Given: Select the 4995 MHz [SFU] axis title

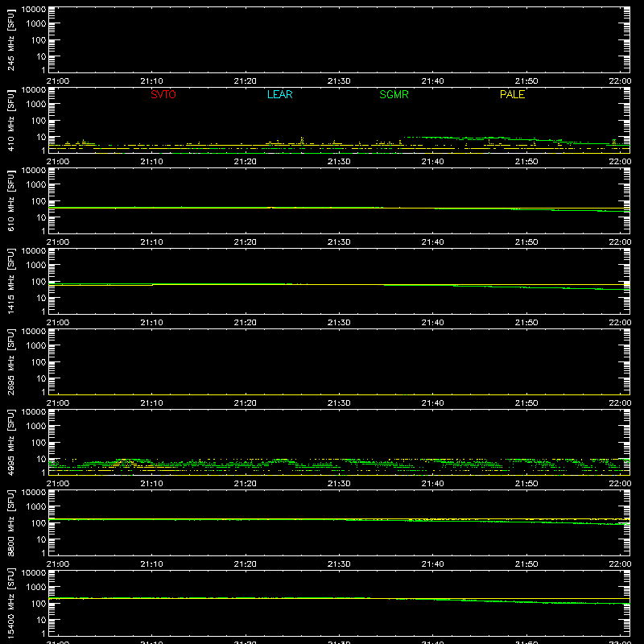Looking at the screenshot, I should [10, 443].
